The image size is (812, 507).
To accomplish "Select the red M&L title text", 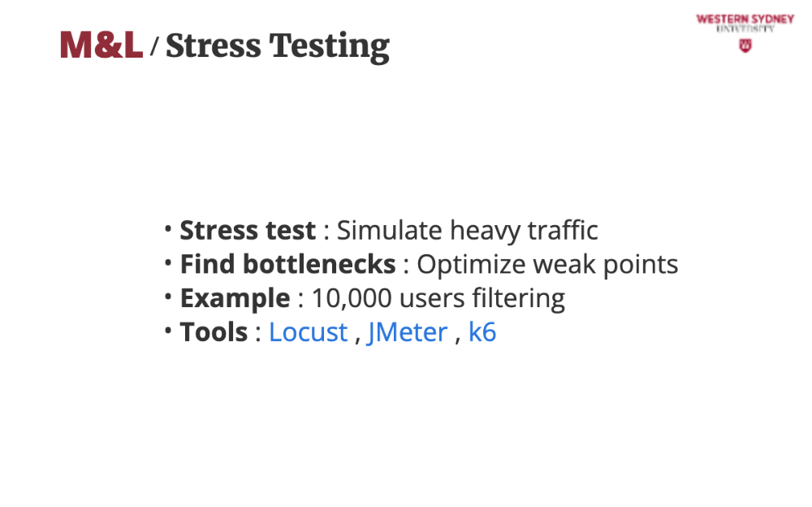I will (x=101, y=46).
